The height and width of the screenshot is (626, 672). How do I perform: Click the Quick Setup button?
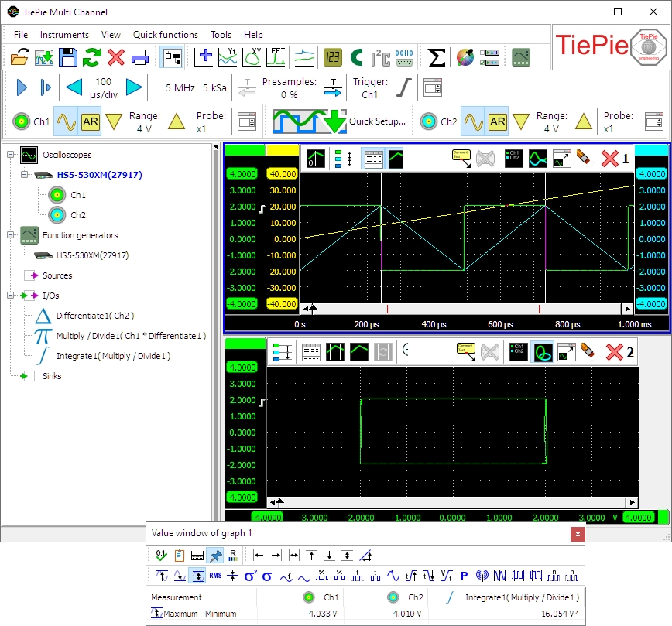point(339,121)
